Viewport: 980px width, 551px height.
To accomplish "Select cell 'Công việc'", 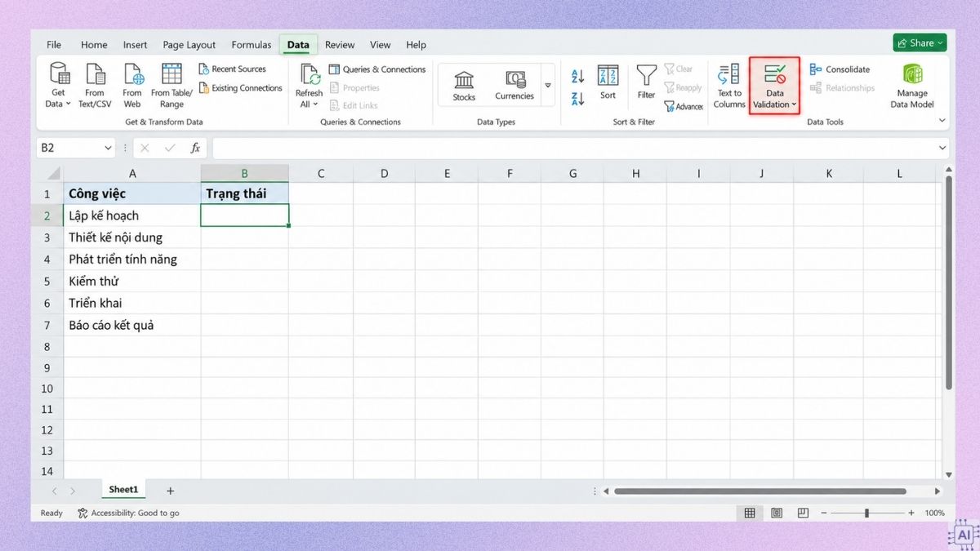I will coord(132,194).
